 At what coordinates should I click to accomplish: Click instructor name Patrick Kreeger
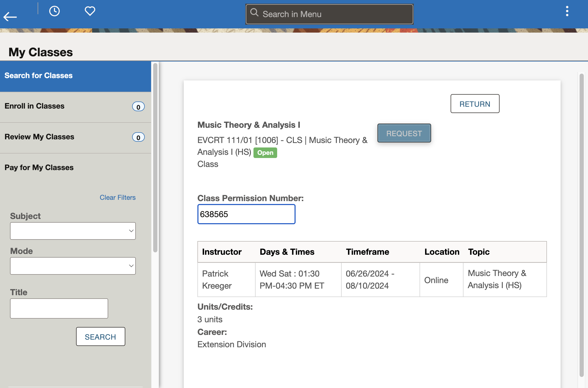click(217, 279)
